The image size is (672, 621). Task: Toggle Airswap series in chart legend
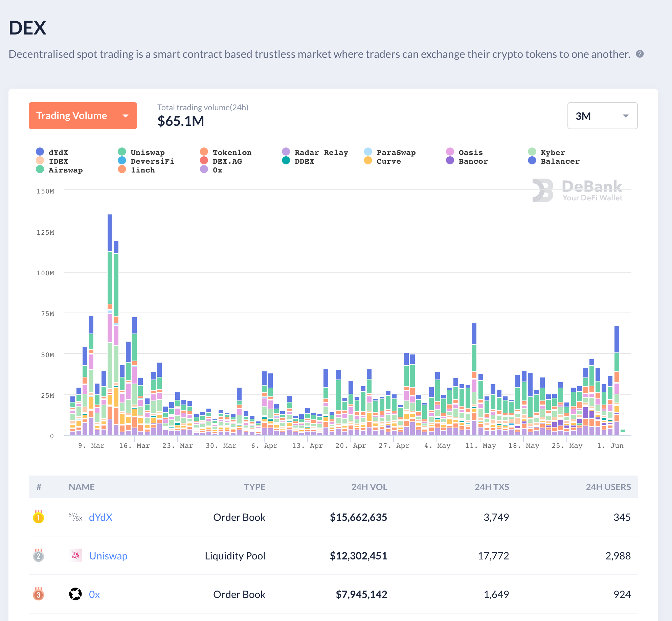point(59,170)
